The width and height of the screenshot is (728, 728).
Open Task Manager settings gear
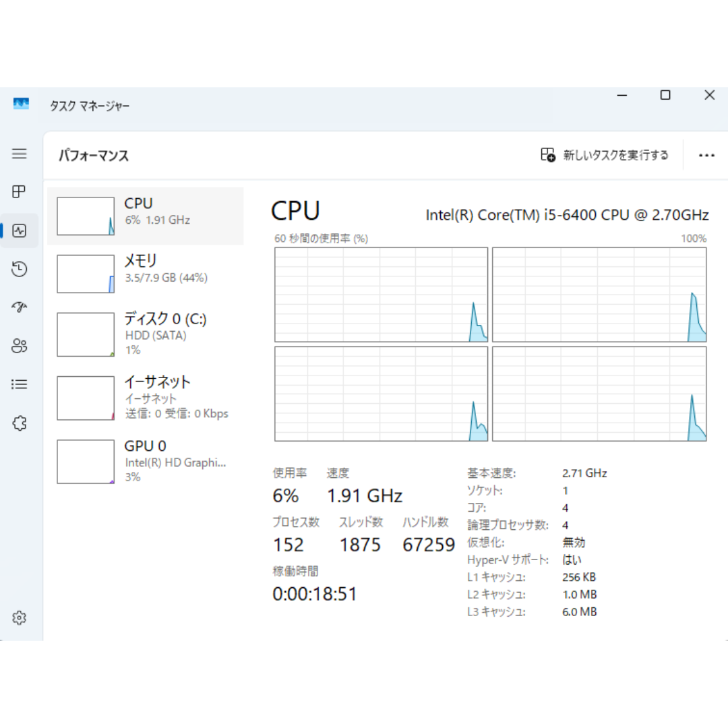tap(19, 618)
